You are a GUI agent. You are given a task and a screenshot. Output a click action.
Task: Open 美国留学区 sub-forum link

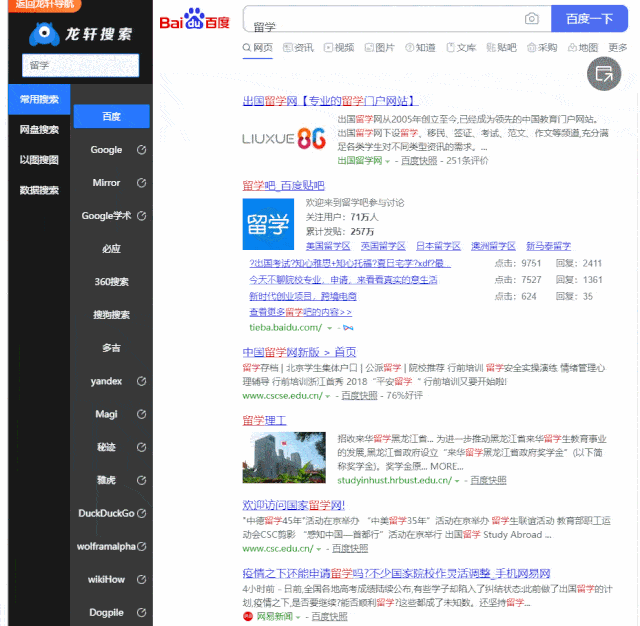point(328,246)
